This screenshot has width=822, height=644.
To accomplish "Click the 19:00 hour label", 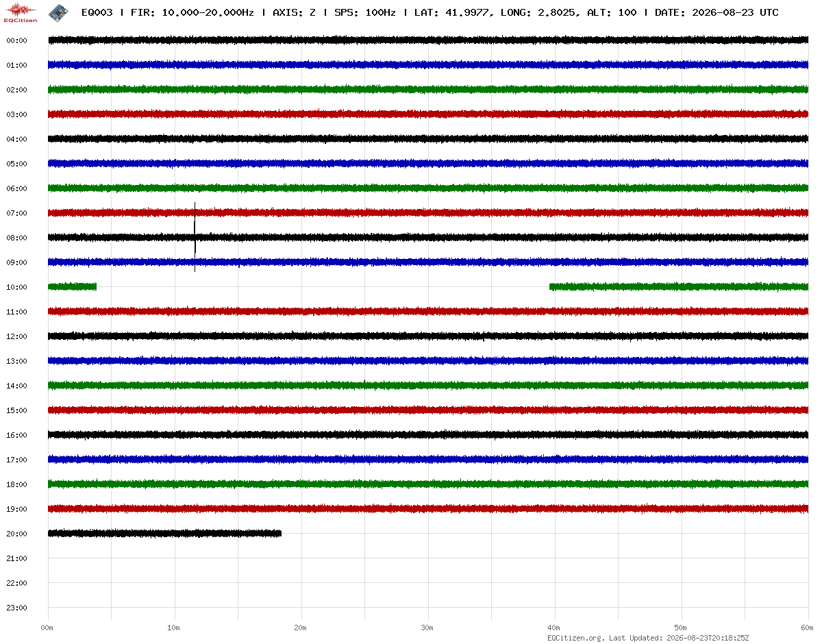I will point(16,509).
